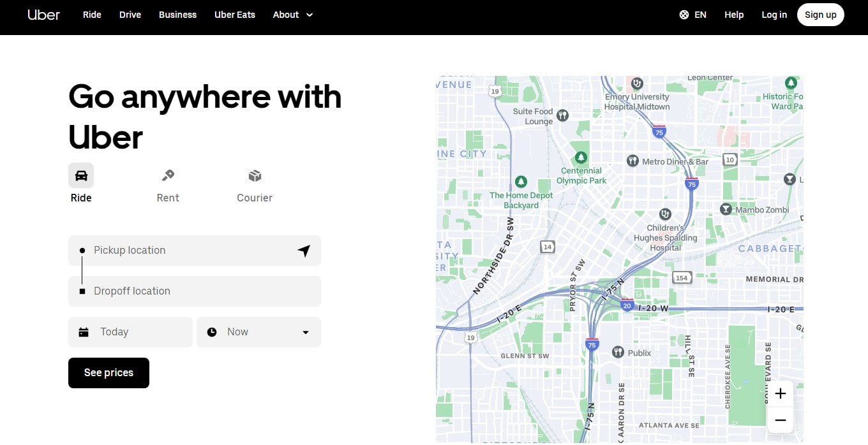Open the Uber Eats menu item
This screenshot has width=868, height=445.
[235, 15]
